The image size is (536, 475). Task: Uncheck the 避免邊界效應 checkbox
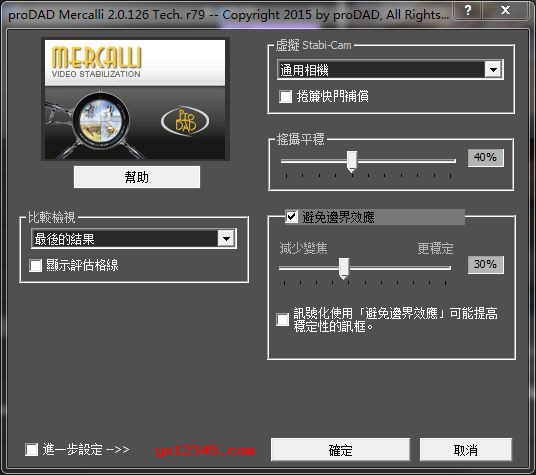coord(291,217)
